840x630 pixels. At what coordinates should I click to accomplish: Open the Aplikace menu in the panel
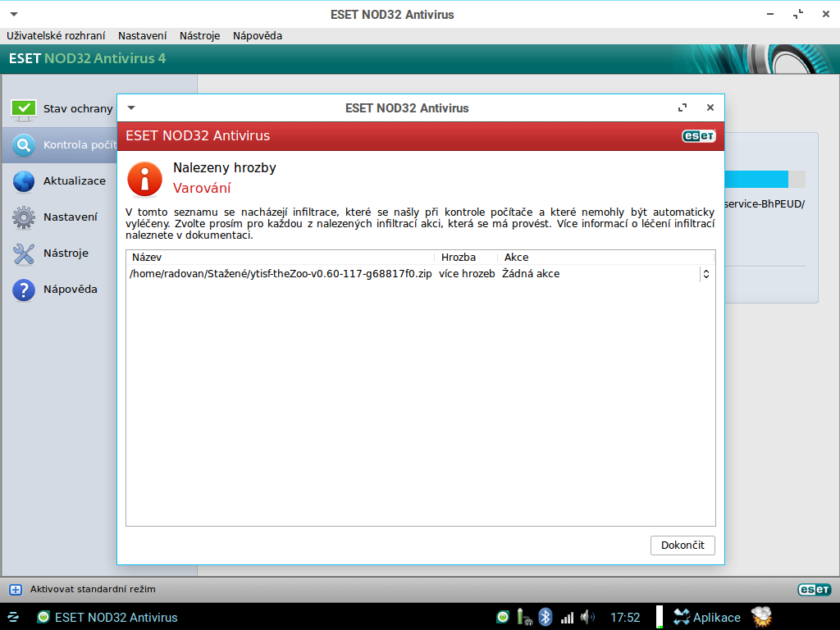pos(707,617)
